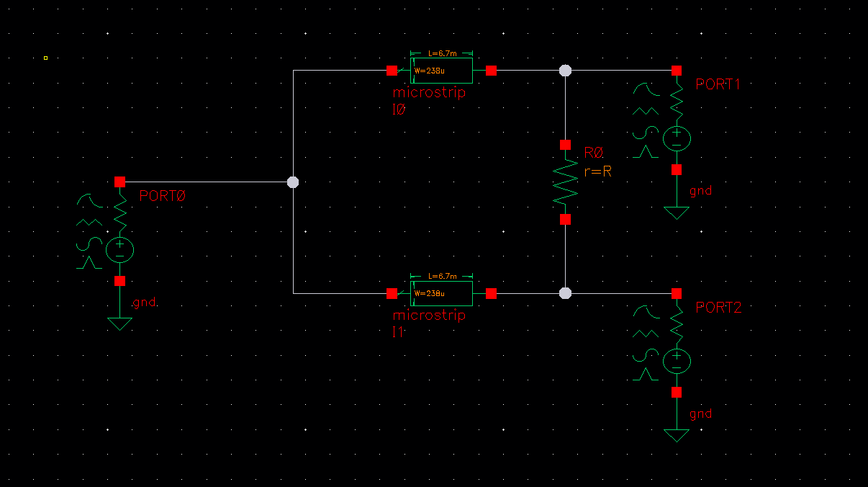868x487 pixels.
Task: Click the gnd label near PORT0
Action: (x=143, y=303)
